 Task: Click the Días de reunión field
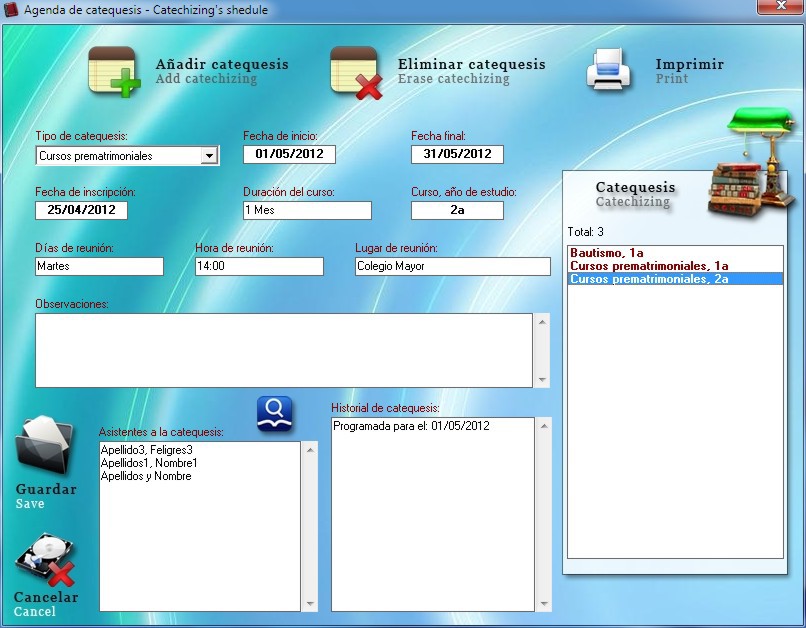tap(99, 266)
